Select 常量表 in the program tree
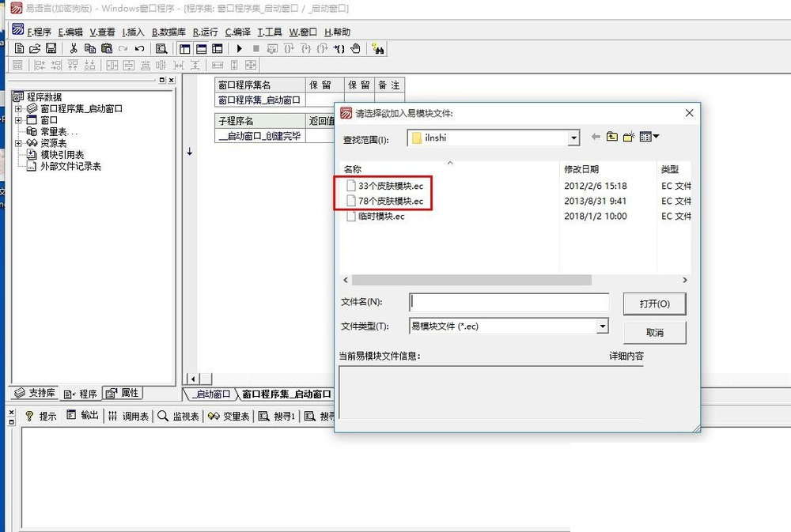 [x=59, y=131]
